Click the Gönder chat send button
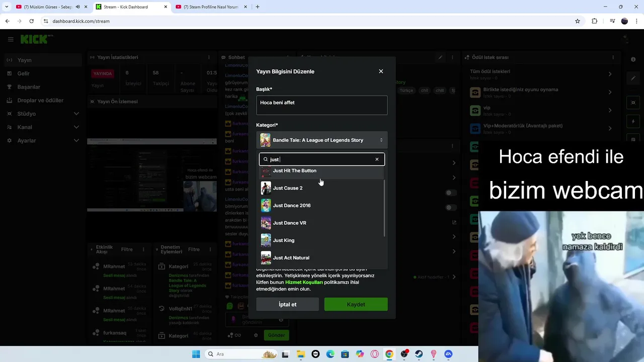Viewport: 644px width, 362px height. point(276,335)
